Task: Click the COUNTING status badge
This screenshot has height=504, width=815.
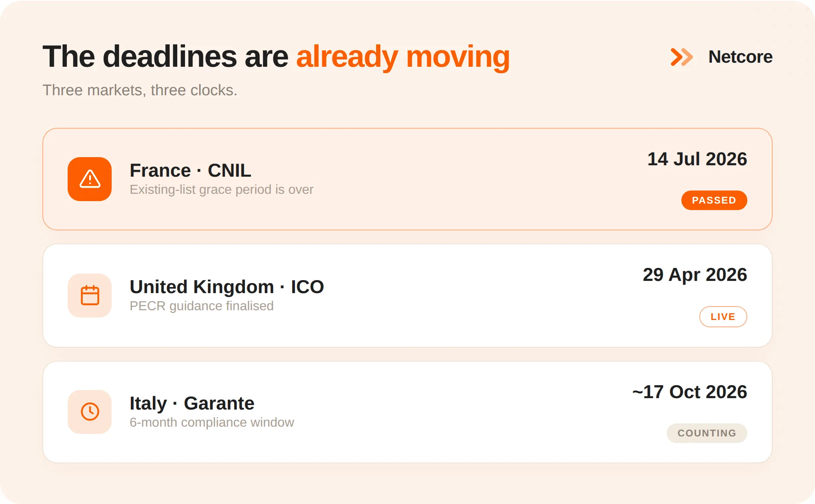Action: coord(707,433)
